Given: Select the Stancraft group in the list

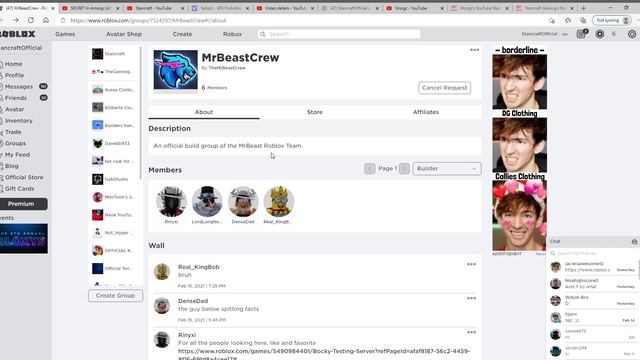Looking at the screenshot, I should (x=114, y=54).
